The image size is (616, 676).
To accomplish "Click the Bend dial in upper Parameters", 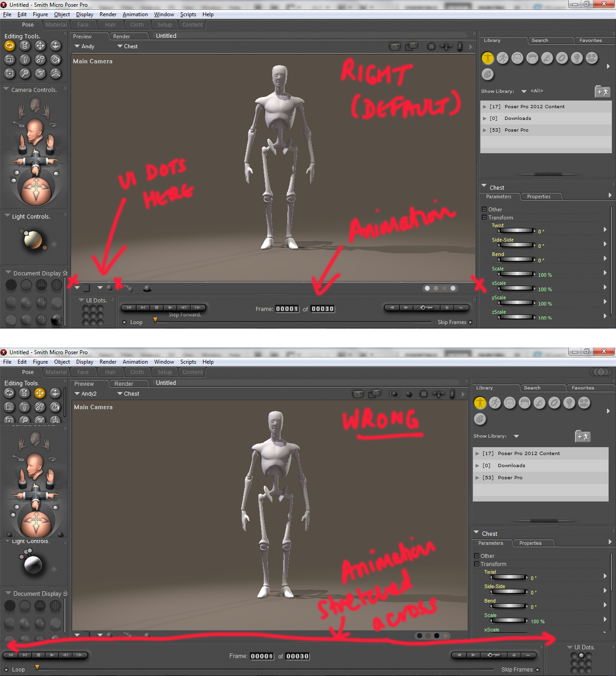I will click(517, 260).
